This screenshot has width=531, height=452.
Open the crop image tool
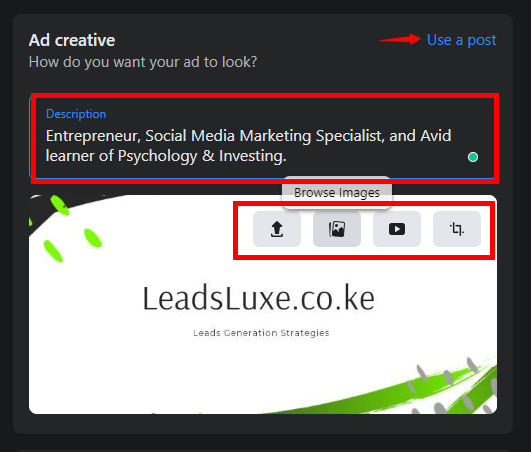457,229
